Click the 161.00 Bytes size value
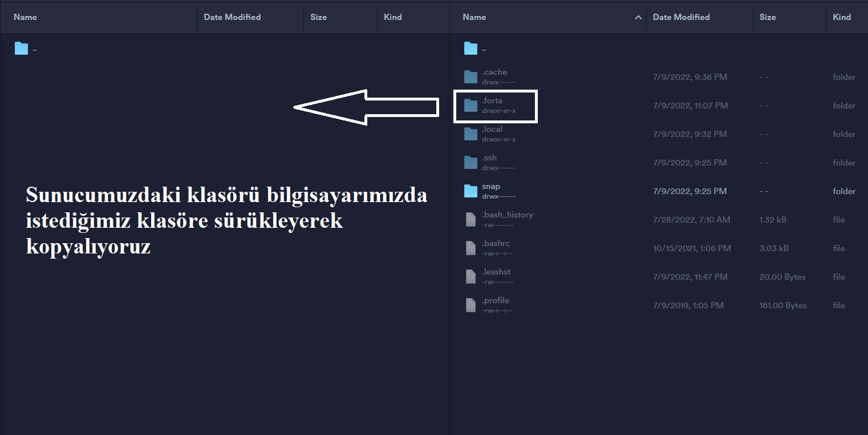The height and width of the screenshot is (435, 868). 783,305
